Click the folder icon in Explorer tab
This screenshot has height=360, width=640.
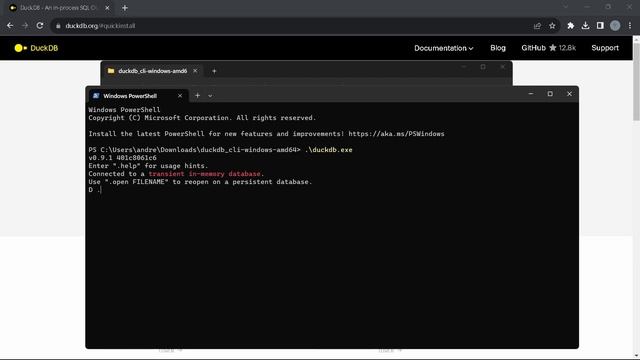(x=111, y=71)
